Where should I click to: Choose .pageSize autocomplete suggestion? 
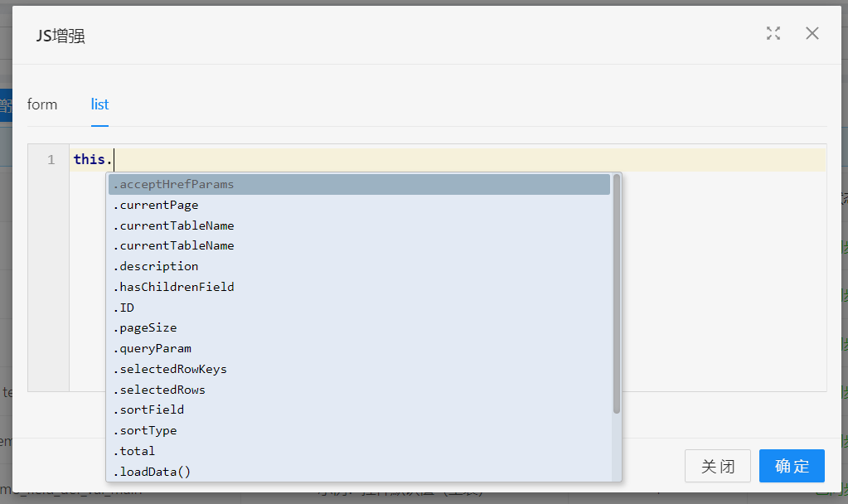point(359,327)
